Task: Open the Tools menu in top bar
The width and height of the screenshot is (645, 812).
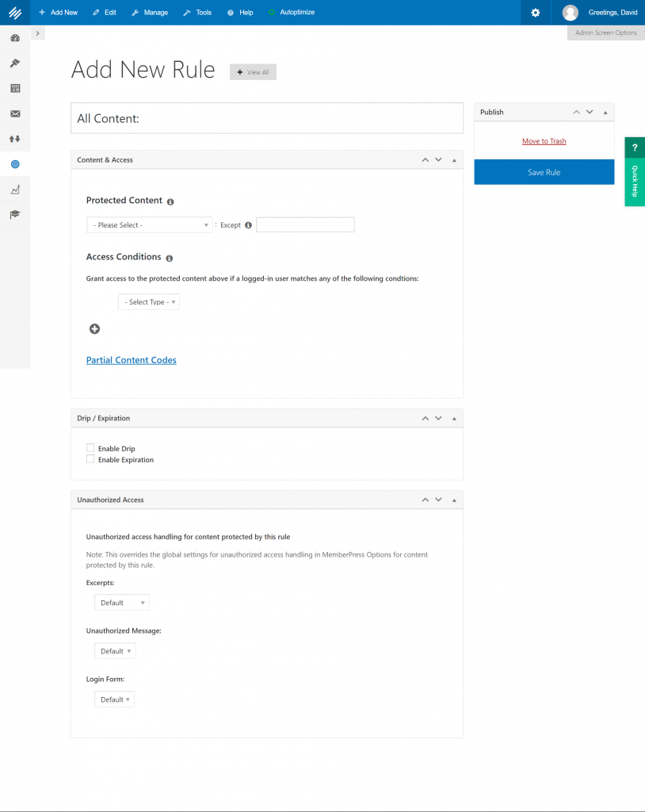Action: [x=197, y=13]
